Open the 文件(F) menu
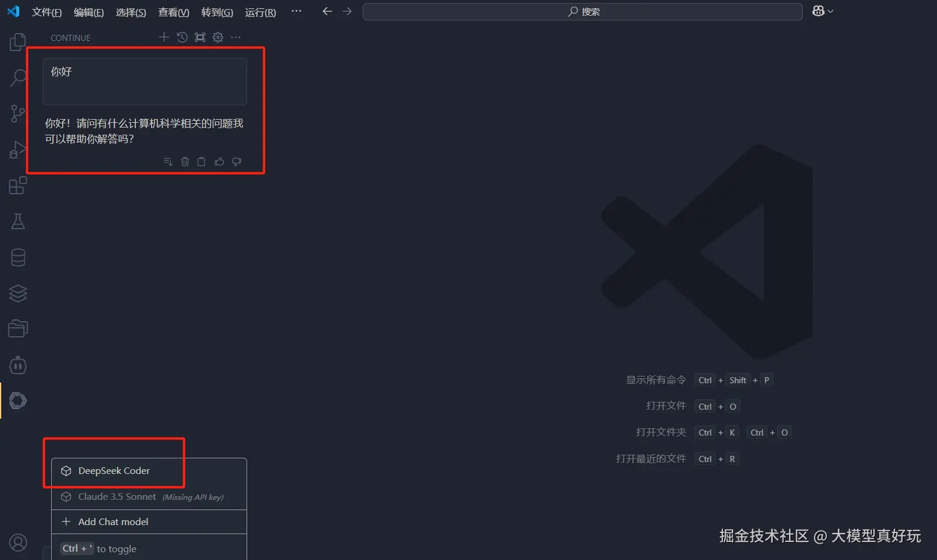 (47, 12)
